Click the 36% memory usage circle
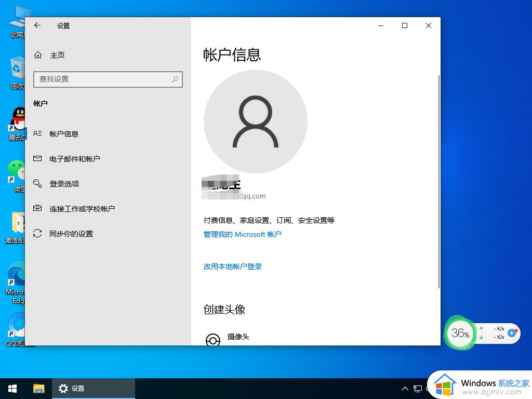 [460, 333]
